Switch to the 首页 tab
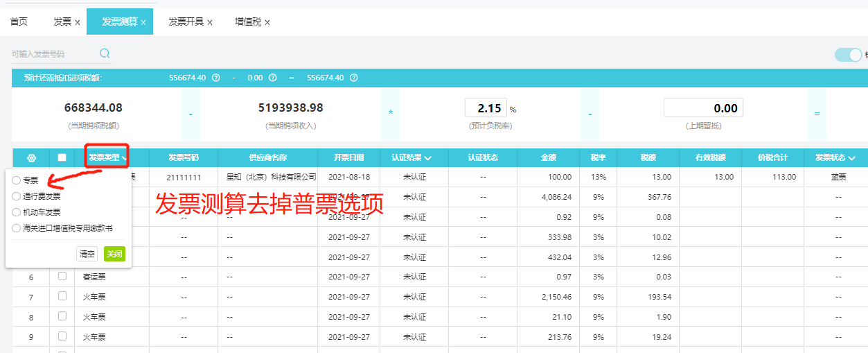The image size is (868, 353). [x=19, y=21]
